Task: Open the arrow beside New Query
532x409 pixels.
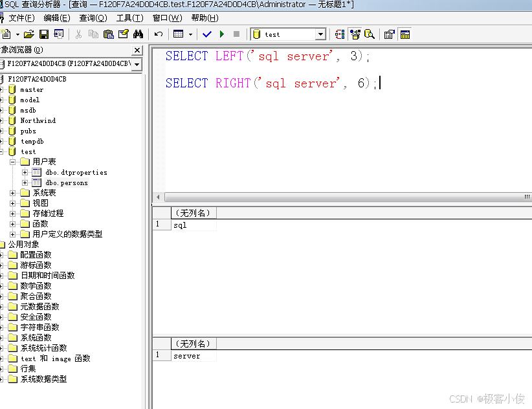Action: (17, 34)
